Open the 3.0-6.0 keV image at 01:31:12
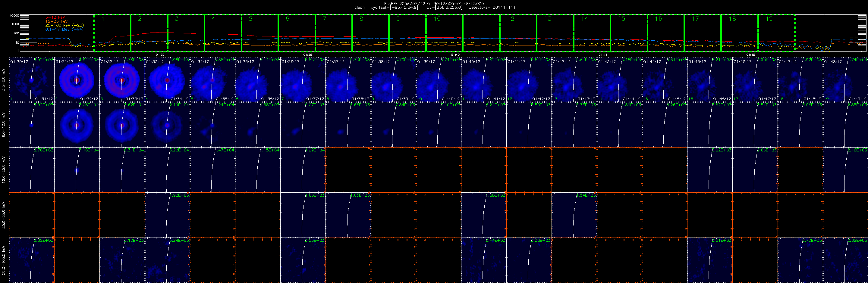The width and height of the screenshot is (868, 283). click(x=77, y=79)
